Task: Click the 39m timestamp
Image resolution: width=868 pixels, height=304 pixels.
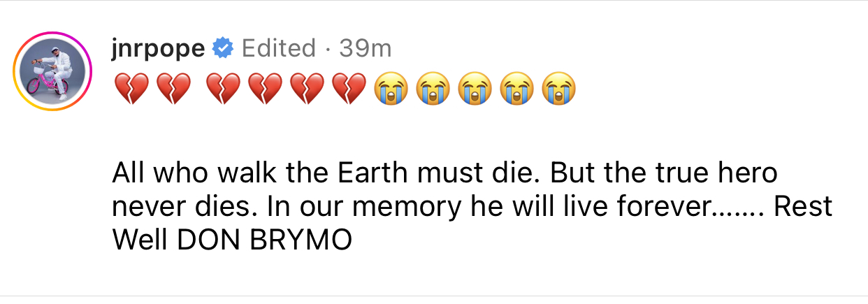Action: (x=365, y=48)
